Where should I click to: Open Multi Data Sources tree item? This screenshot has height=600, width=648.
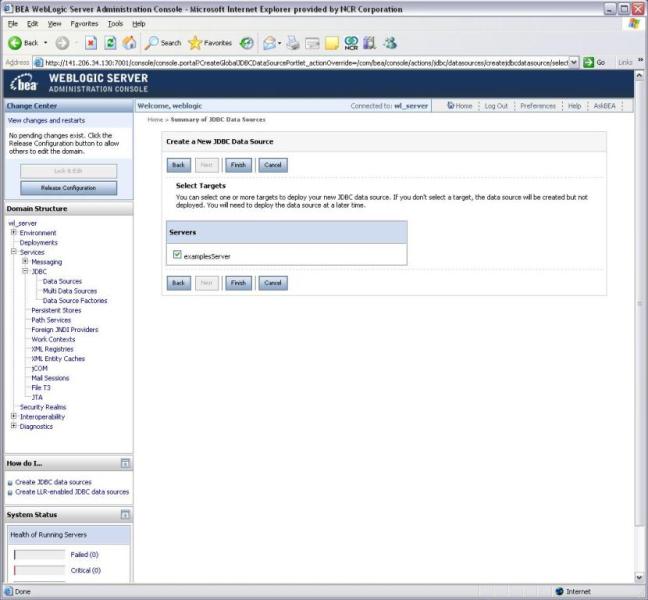coord(70,291)
